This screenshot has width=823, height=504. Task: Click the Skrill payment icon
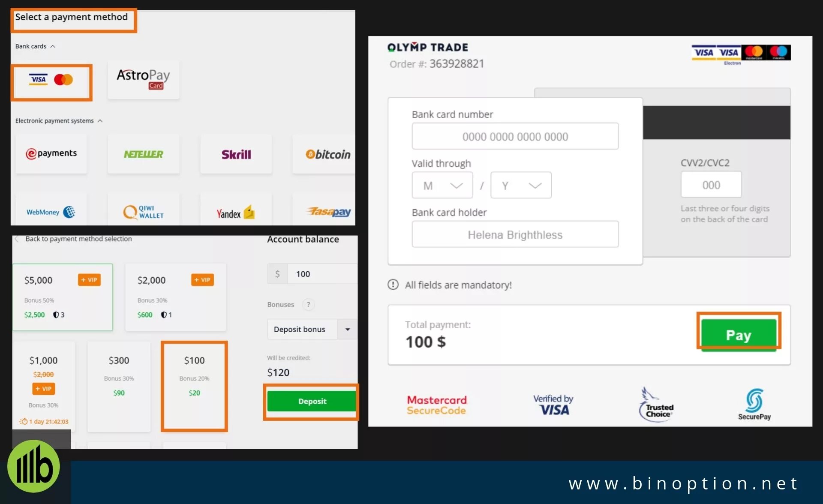[236, 153]
